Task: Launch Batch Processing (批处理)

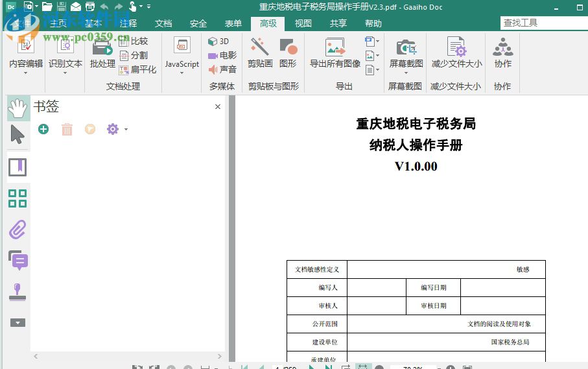Action: [102, 53]
